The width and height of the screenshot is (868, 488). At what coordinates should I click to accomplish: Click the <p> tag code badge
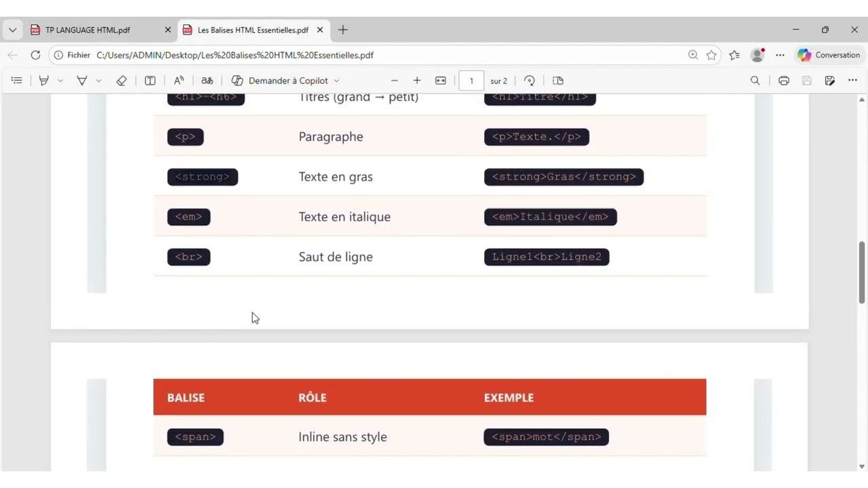pos(185,136)
